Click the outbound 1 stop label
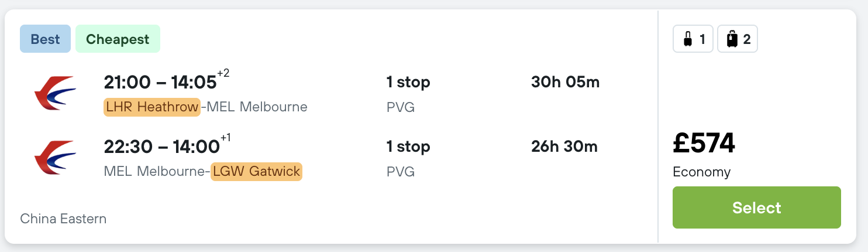This screenshot has width=868, height=252. pos(408,83)
